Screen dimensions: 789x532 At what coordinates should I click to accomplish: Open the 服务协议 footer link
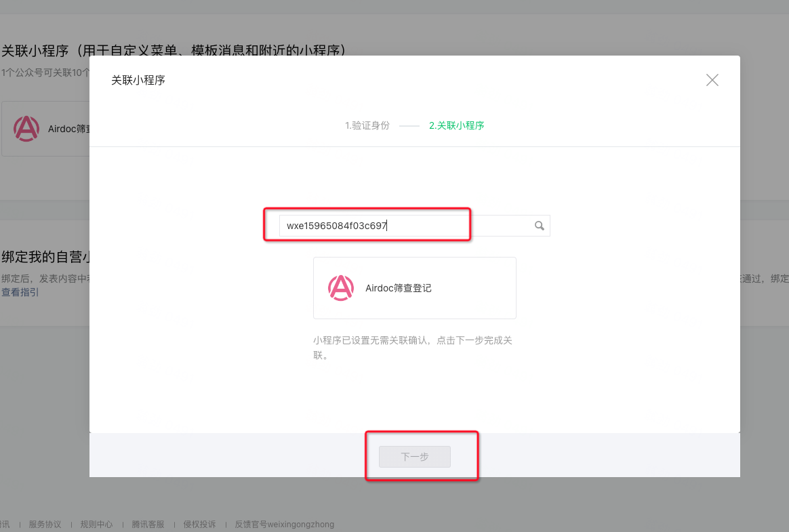45,525
